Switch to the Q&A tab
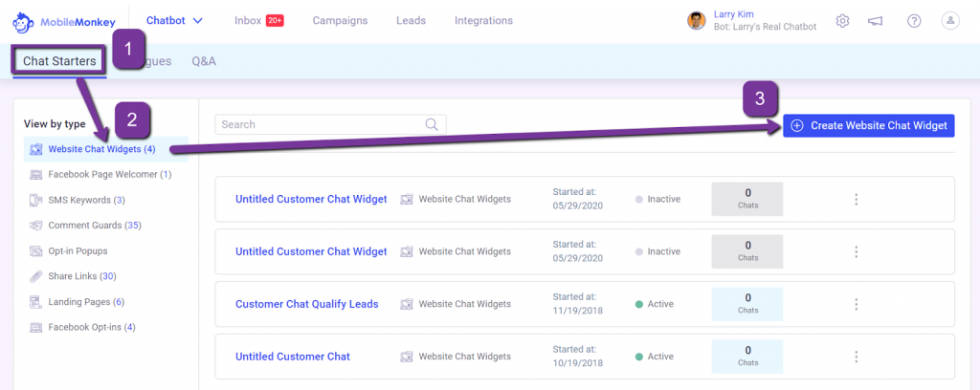 pos(204,61)
